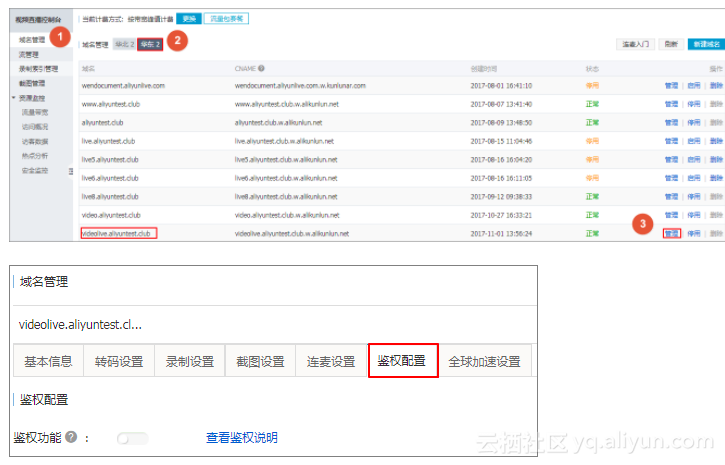Select 访客数据 under 资源监控
Viewport: 725px width, 465px height.
coord(35,141)
